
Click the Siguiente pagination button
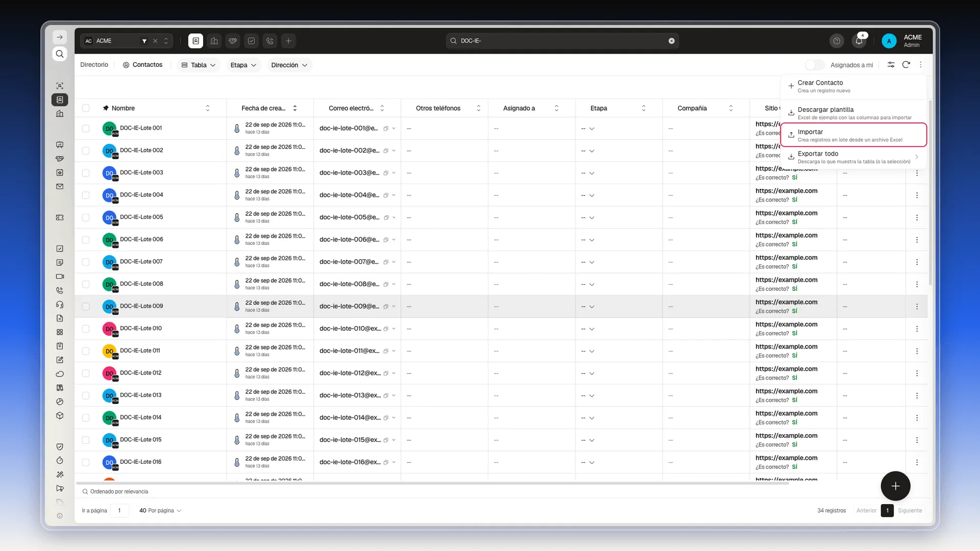910,510
